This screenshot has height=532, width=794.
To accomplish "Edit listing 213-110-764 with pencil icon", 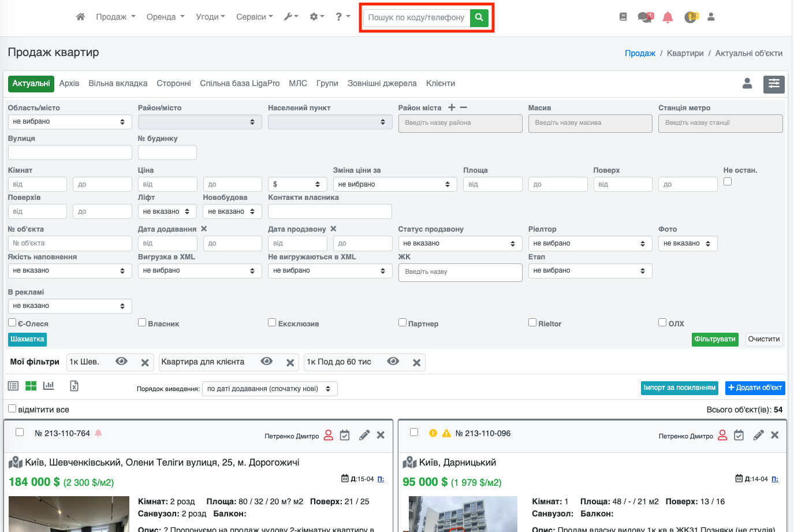I will pyautogui.click(x=364, y=436).
